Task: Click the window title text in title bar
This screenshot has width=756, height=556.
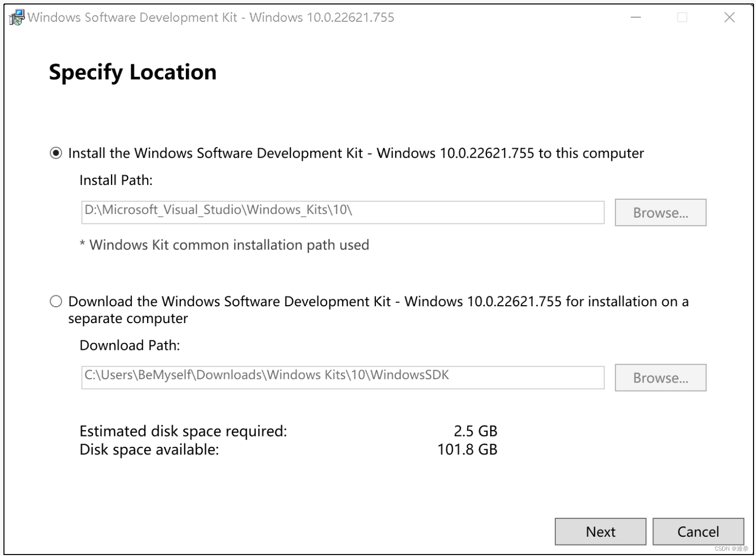Action: pyautogui.click(x=211, y=17)
